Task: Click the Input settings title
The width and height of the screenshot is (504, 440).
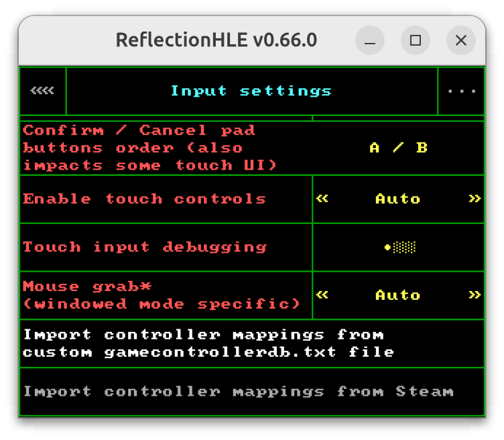Action: (x=251, y=91)
